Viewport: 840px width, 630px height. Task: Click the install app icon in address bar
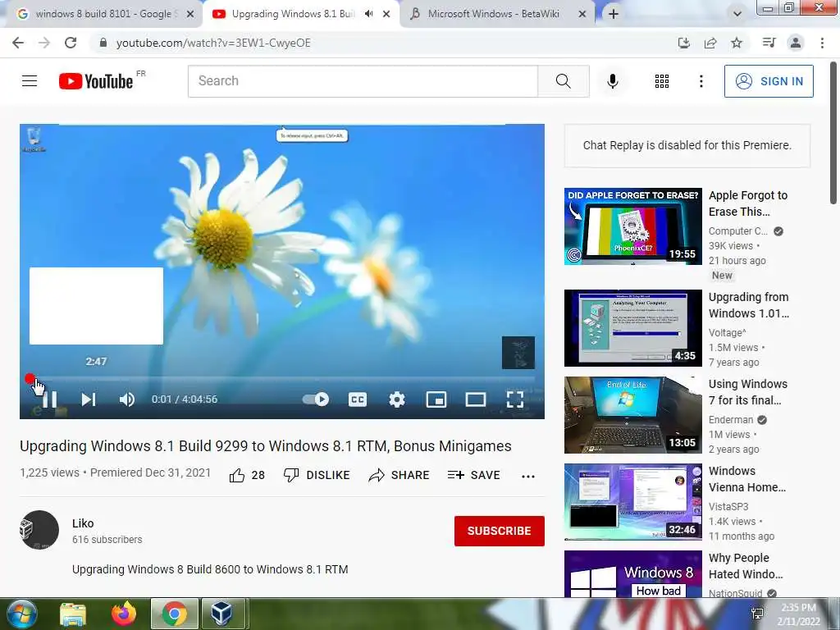[684, 43]
